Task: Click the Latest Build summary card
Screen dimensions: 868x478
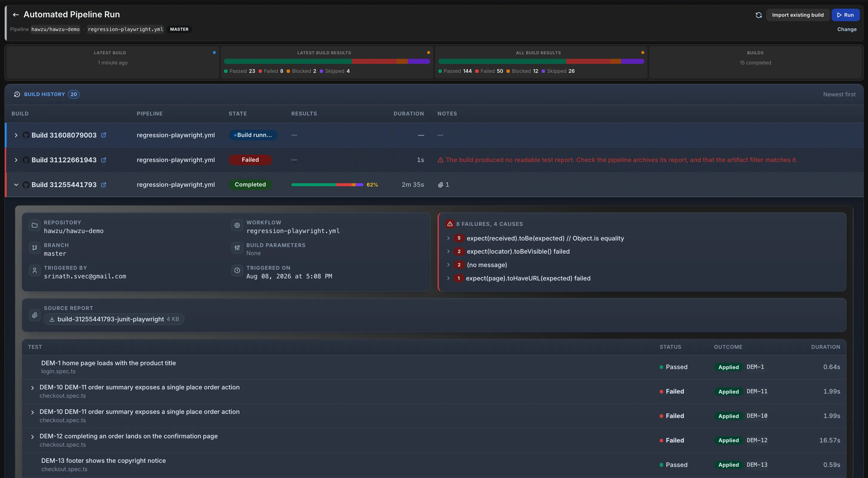Action: [x=112, y=62]
